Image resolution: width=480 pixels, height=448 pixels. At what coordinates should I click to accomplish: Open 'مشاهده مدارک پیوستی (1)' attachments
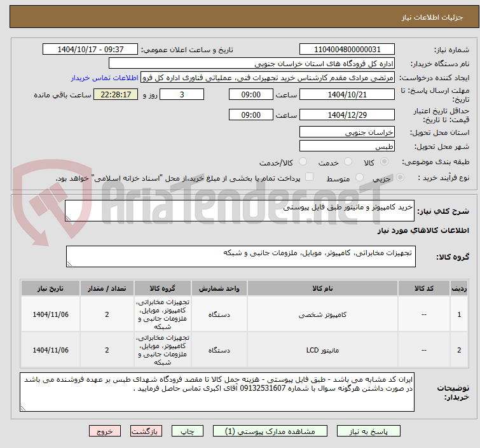270,431
